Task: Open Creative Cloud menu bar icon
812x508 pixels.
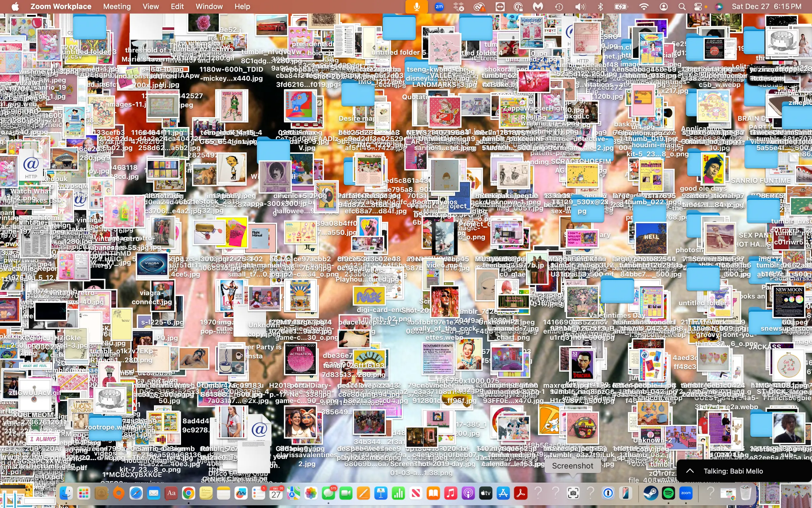Action: pos(479,6)
